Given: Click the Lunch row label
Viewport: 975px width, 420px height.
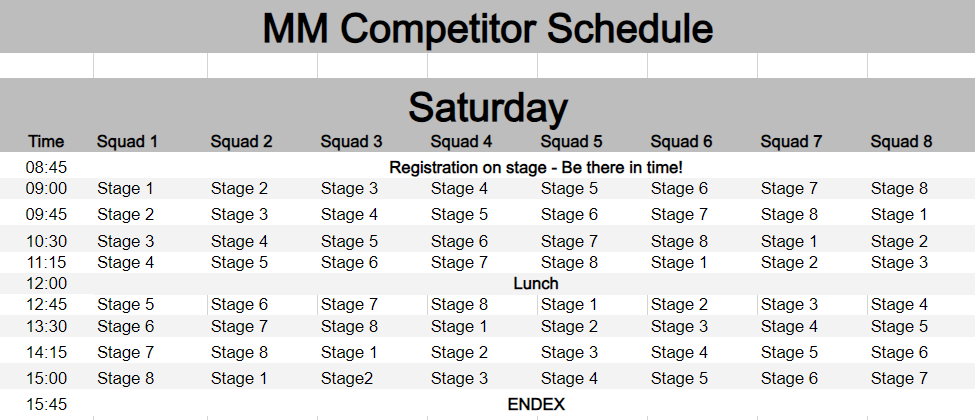Looking at the screenshot, I should click(535, 283).
